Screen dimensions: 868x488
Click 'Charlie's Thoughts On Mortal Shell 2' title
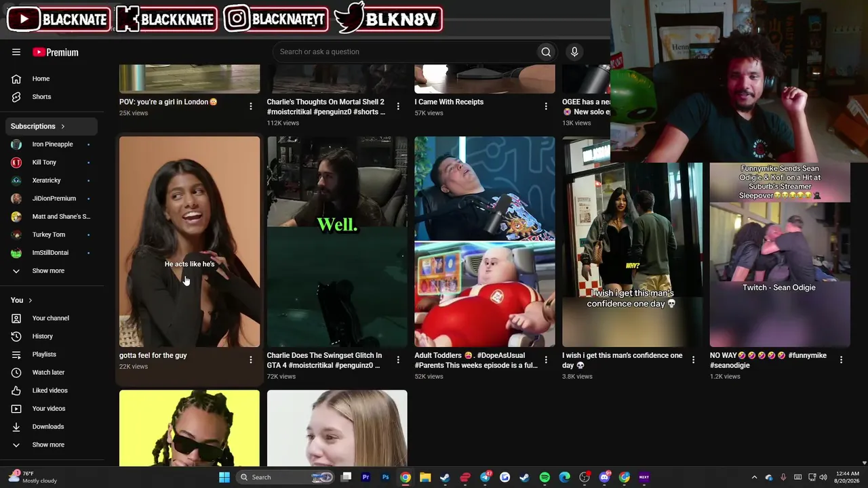tap(326, 106)
